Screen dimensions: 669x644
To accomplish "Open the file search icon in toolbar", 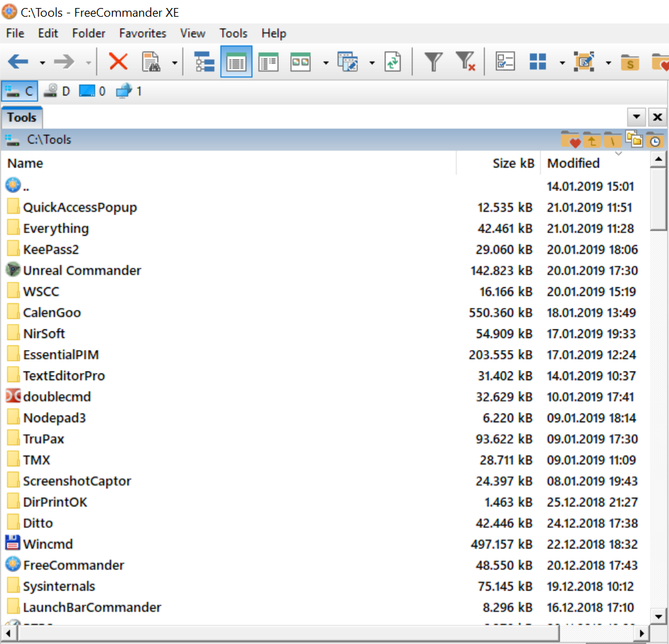I will tap(152, 62).
